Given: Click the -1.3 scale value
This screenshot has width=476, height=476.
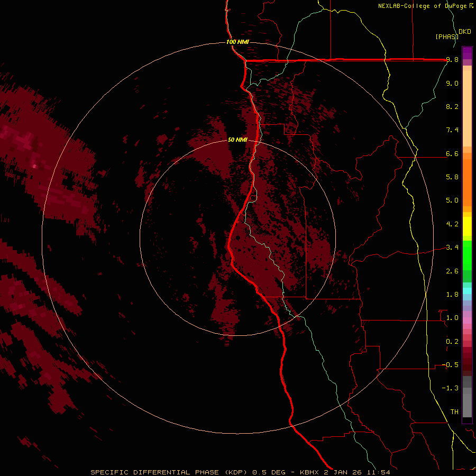Looking at the screenshot, I should pos(450,388).
